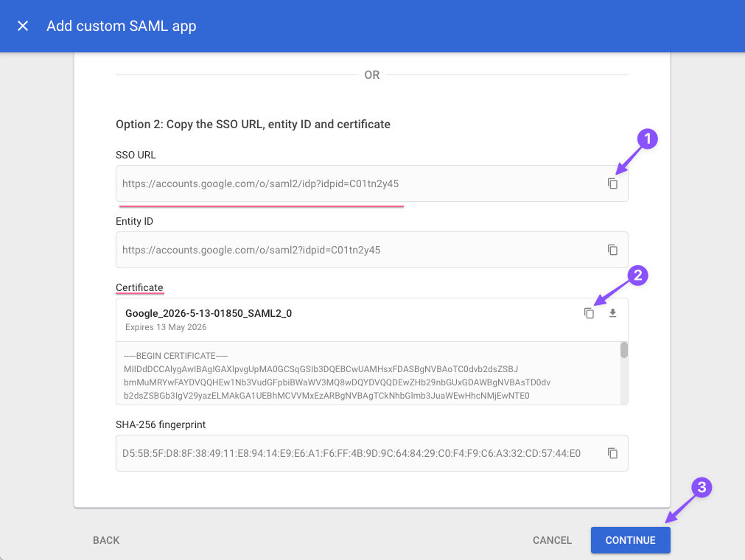
Task: Select the SSO URL input field
Action: pyautogui.click(x=332, y=183)
